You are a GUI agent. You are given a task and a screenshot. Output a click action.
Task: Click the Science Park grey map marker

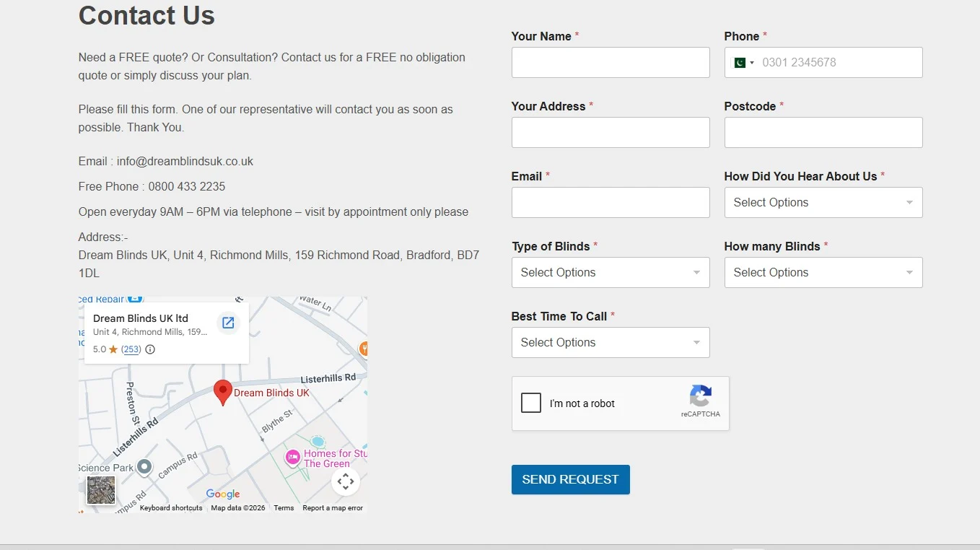pyautogui.click(x=144, y=468)
